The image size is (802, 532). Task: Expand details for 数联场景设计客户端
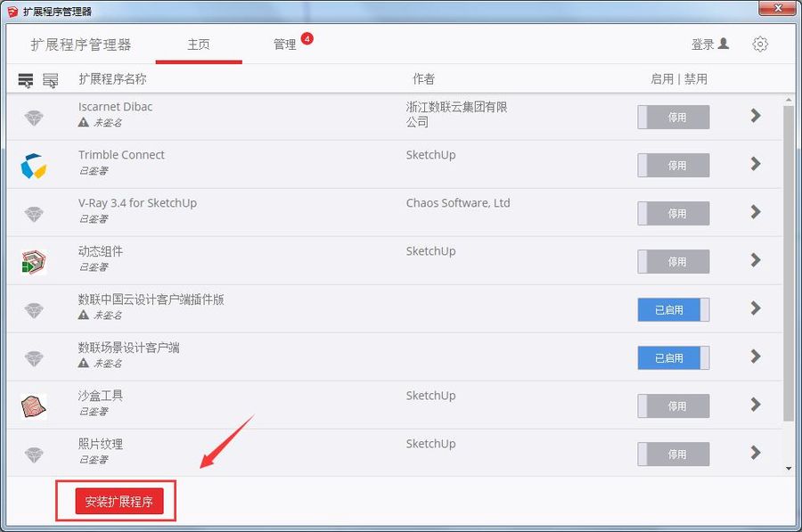[756, 356]
